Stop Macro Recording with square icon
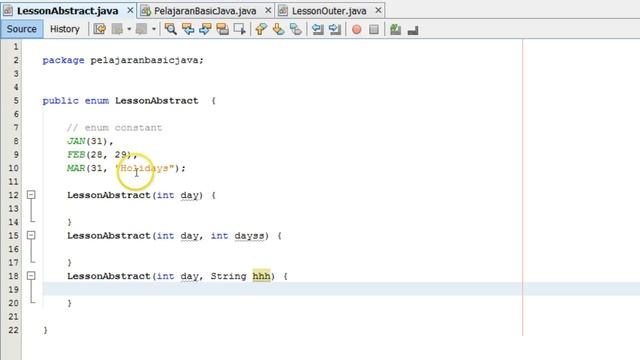Image resolution: width=640 pixels, height=360 pixels. 373,29
